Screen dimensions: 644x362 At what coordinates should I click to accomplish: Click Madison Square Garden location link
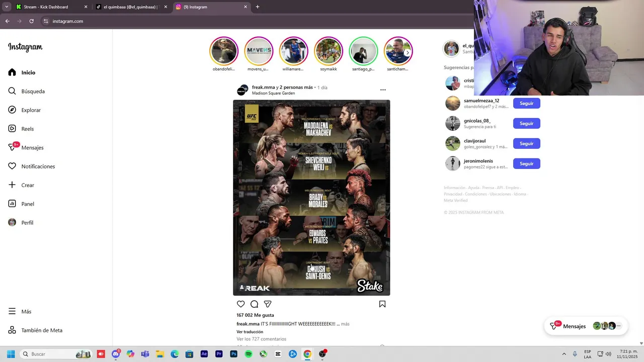pos(273,94)
